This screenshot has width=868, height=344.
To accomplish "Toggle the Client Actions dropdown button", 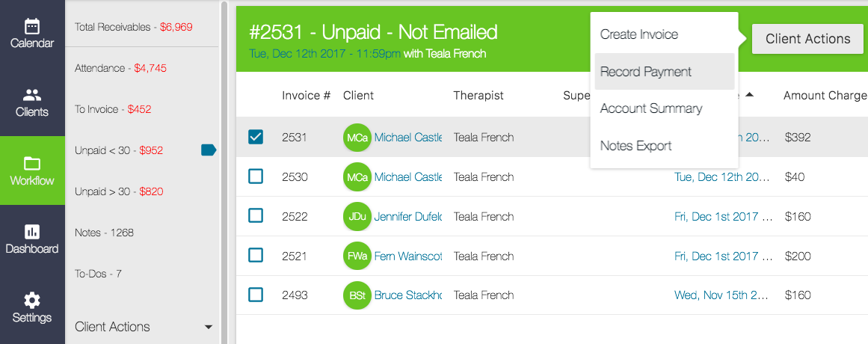I will pyautogui.click(x=807, y=39).
